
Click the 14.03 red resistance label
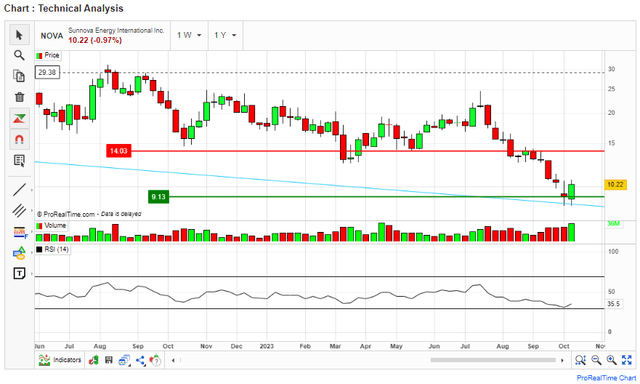[x=119, y=151]
